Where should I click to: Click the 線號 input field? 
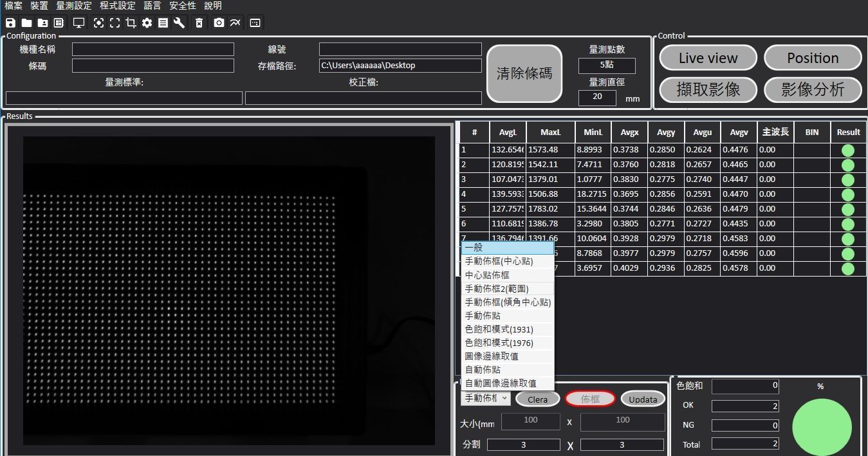coord(400,50)
